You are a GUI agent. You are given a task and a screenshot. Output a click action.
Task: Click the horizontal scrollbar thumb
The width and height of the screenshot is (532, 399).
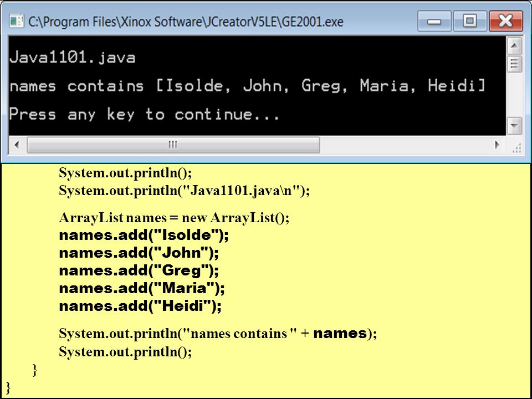tap(173, 145)
